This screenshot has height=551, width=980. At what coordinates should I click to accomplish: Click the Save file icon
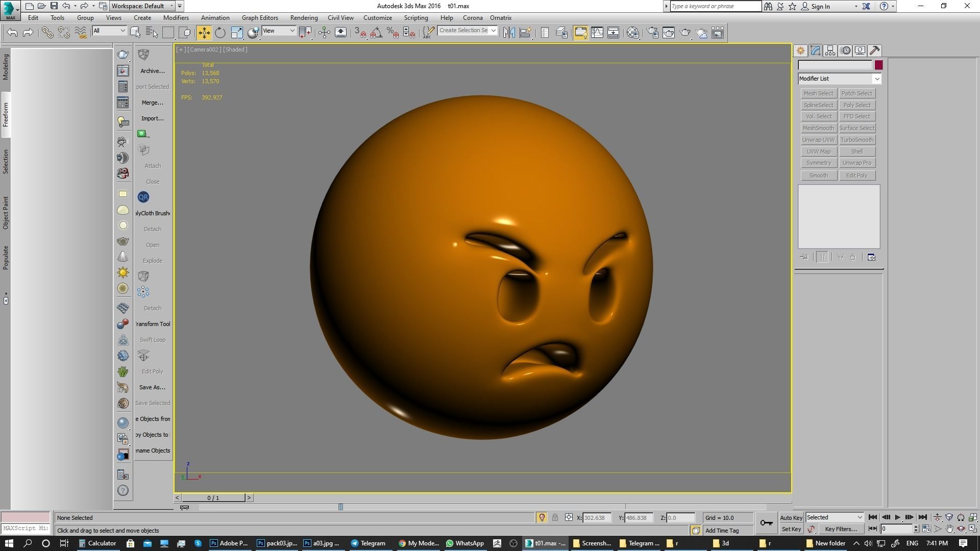point(54,6)
